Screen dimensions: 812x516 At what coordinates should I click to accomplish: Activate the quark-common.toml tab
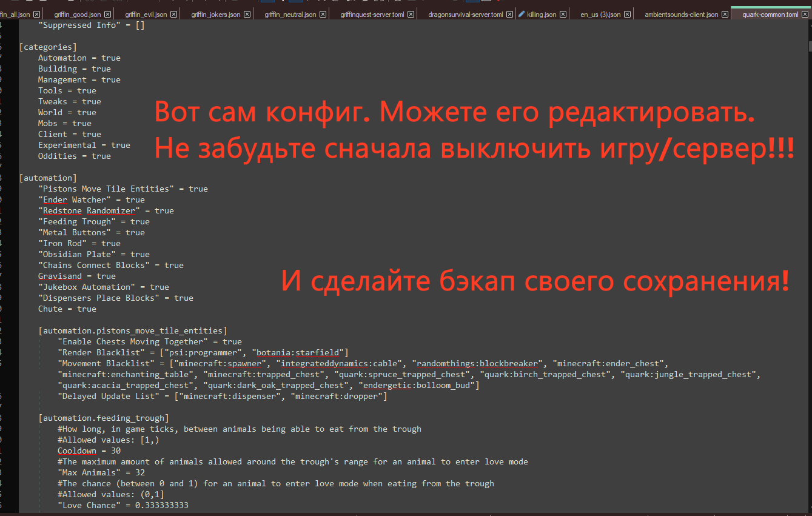point(770,13)
